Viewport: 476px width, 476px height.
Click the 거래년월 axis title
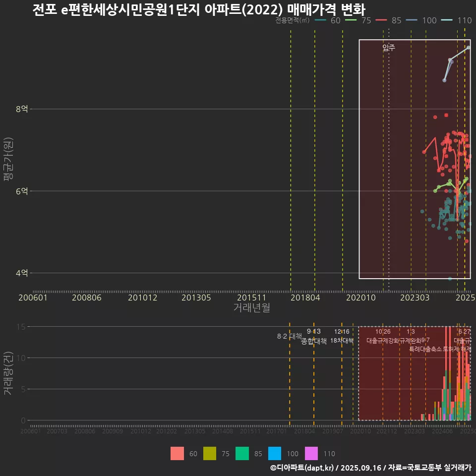(252, 307)
